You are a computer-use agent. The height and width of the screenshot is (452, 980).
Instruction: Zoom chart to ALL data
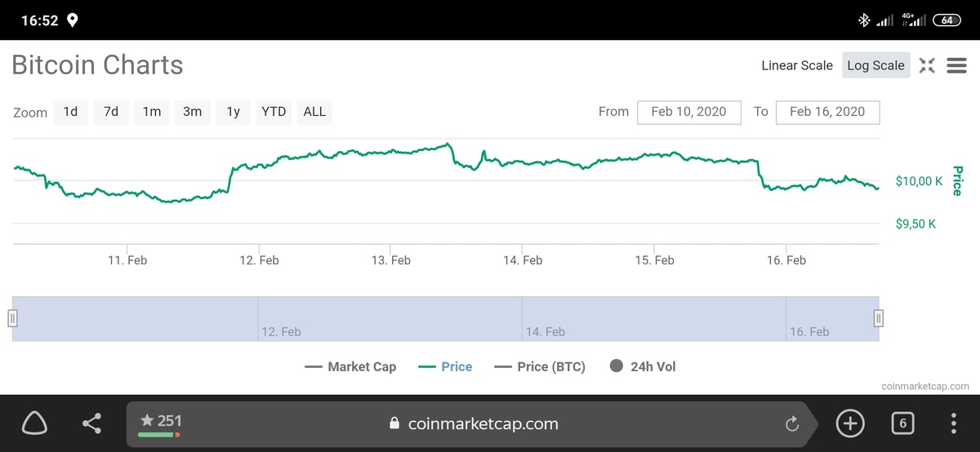(314, 112)
